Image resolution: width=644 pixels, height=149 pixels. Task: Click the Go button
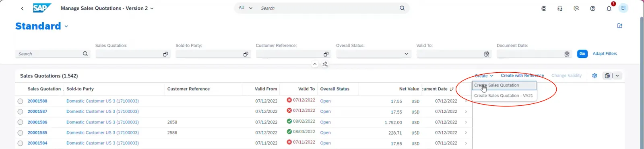[582, 54]
